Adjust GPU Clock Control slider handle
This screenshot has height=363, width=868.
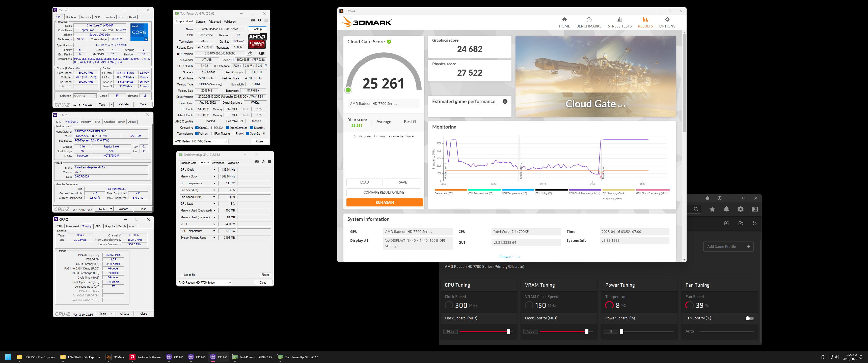point(508,331)
